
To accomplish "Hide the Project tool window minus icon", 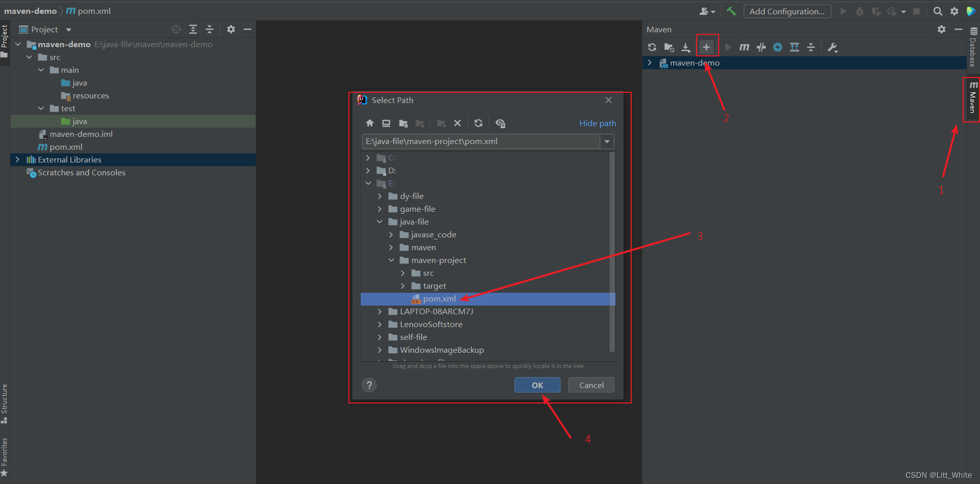I will coord(247,29).
